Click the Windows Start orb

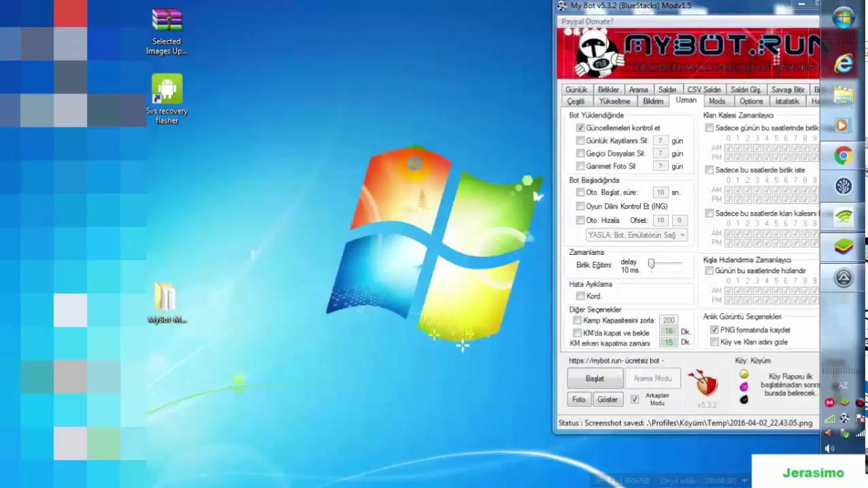[844, 18]
